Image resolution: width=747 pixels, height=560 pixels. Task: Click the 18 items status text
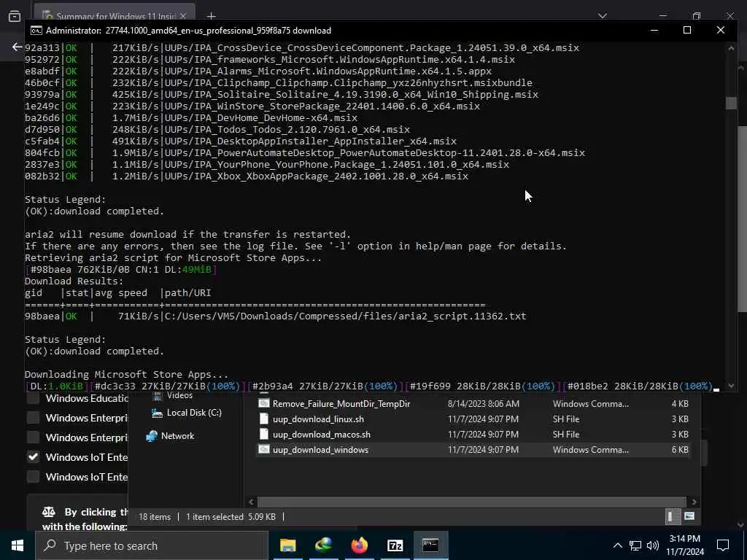(x=155, y=517)
